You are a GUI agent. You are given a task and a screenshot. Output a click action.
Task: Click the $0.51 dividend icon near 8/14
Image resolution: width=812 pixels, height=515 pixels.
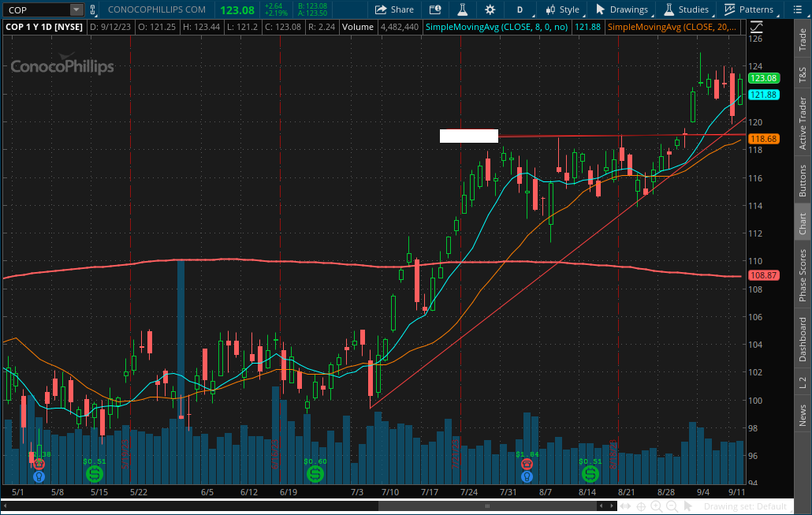[x=590, y=473]
